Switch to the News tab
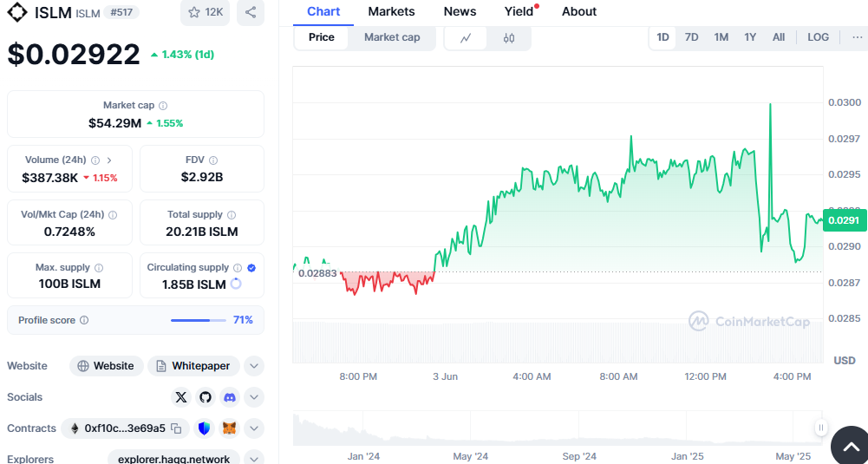The height and width of the screenshot is (464, 868). 460,11
